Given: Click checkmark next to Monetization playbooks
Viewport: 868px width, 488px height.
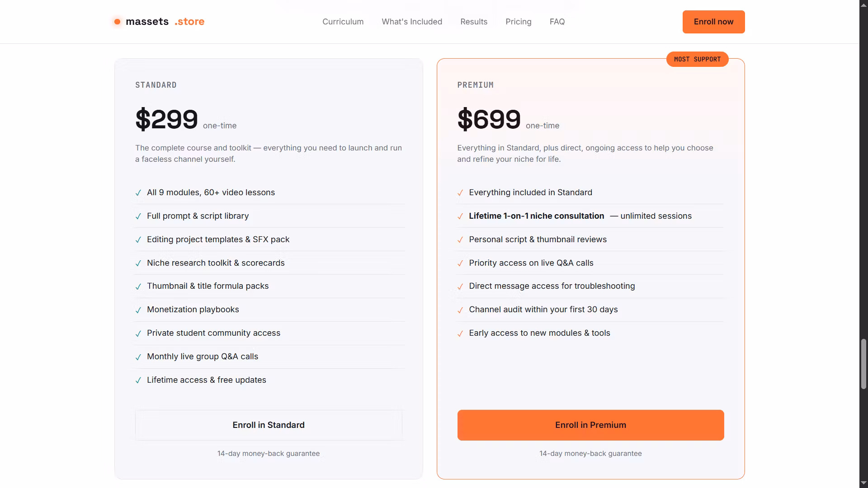Looking at the screenshot, I should pyautogui.click(x=138, y=310).
